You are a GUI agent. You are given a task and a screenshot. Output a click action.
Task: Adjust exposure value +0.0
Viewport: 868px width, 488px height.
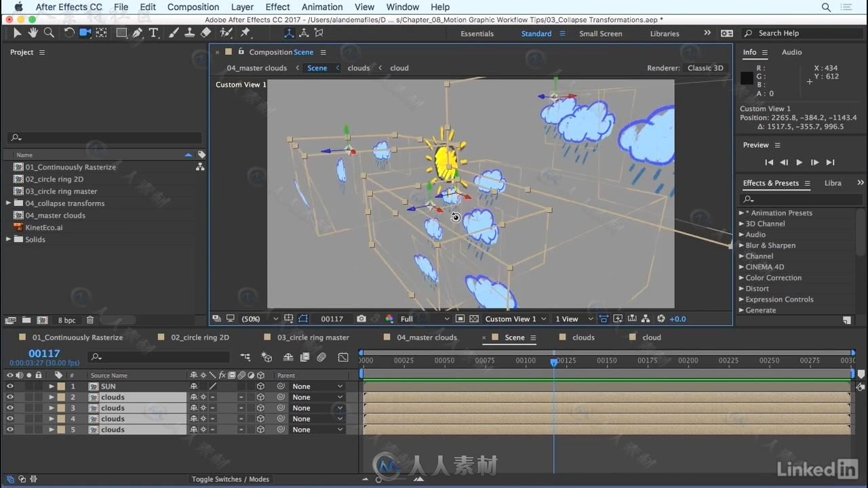coord(677,319)
